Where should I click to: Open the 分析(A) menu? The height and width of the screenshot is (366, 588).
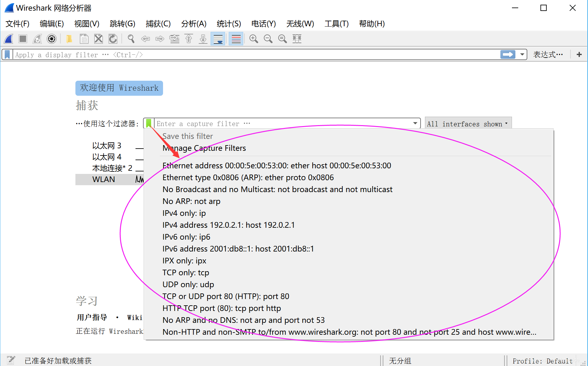pos(194,24)
